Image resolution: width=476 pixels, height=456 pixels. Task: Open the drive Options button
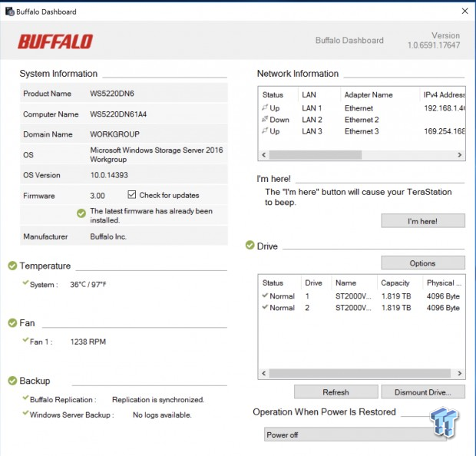(x=423, y=263)
